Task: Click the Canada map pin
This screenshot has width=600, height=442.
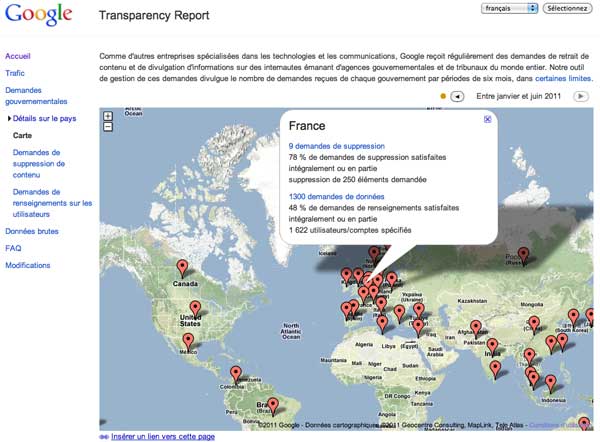Action: (x=183, y=268)
